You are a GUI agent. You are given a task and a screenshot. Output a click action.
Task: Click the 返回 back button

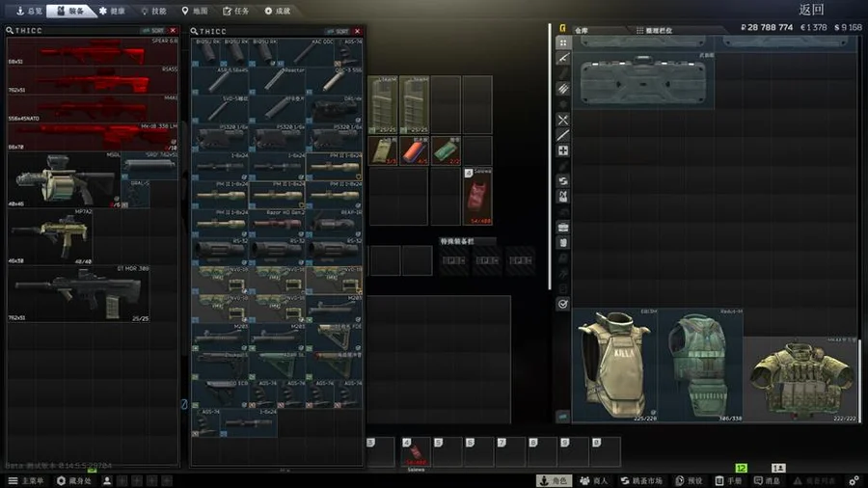click(811, 10)
